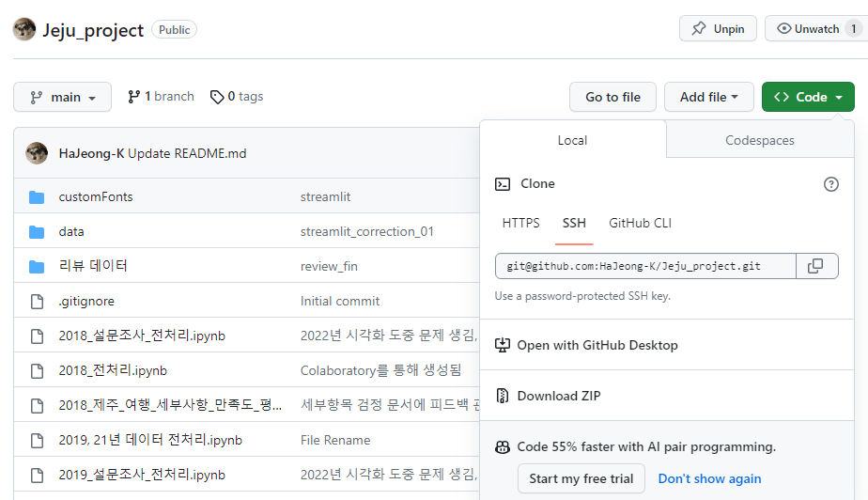Toggle the green Code dropdown button
The image size is (868, 500).
pos(808,97)
